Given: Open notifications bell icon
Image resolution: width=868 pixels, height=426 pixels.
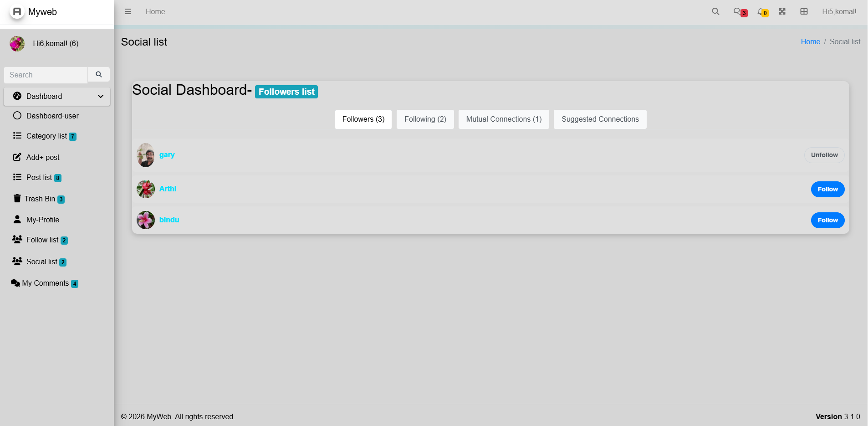Looking at the screenshot, I should coord(763,12).
